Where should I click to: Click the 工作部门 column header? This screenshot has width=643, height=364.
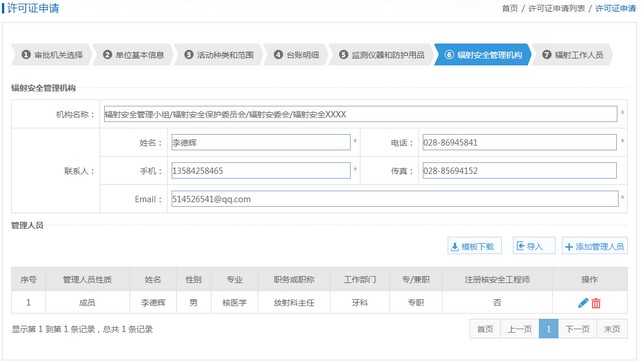[360, 279]
